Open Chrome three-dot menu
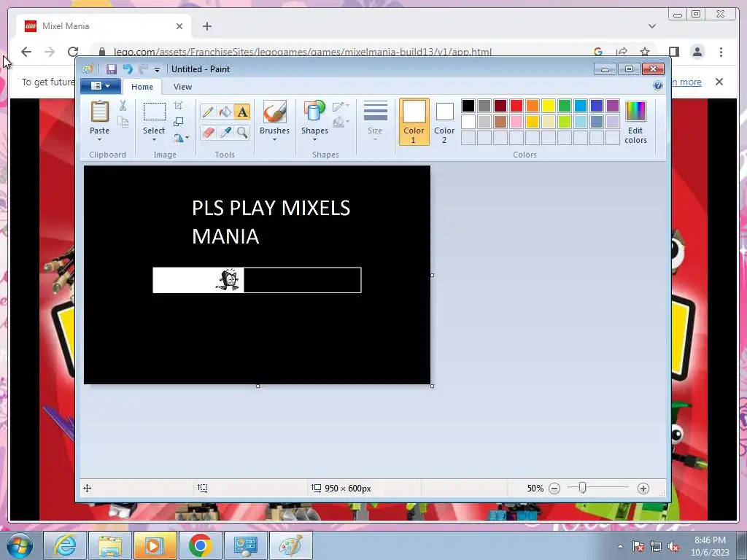 coord(721,52)
